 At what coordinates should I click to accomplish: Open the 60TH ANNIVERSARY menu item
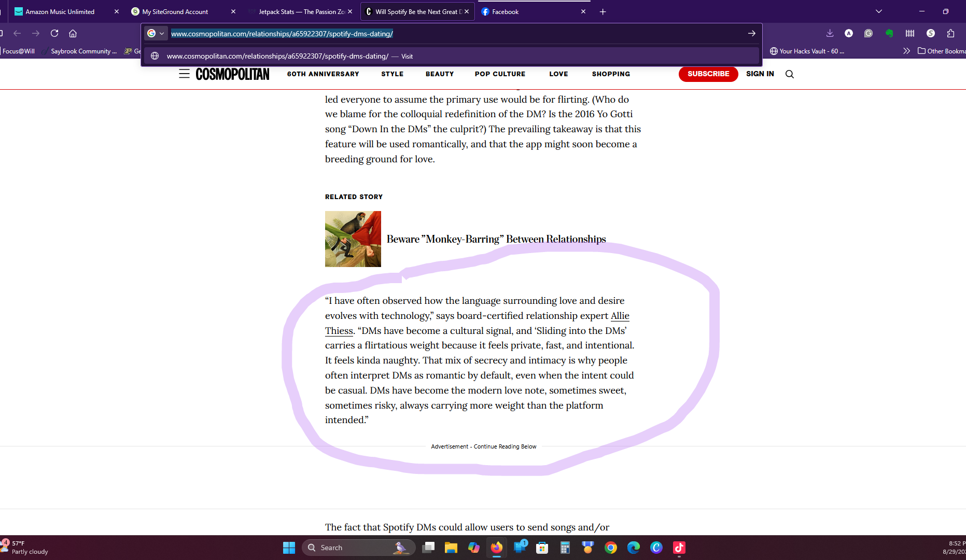click(323, 74)
